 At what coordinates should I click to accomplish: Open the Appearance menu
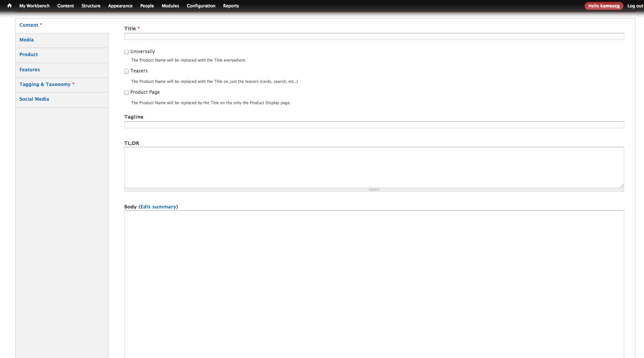(120, 6)
